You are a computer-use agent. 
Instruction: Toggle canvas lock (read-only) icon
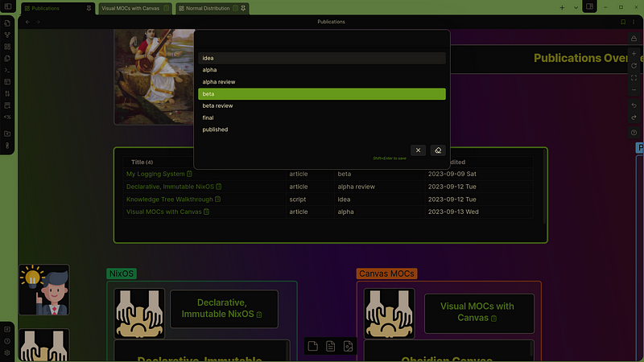click(634, 38)
